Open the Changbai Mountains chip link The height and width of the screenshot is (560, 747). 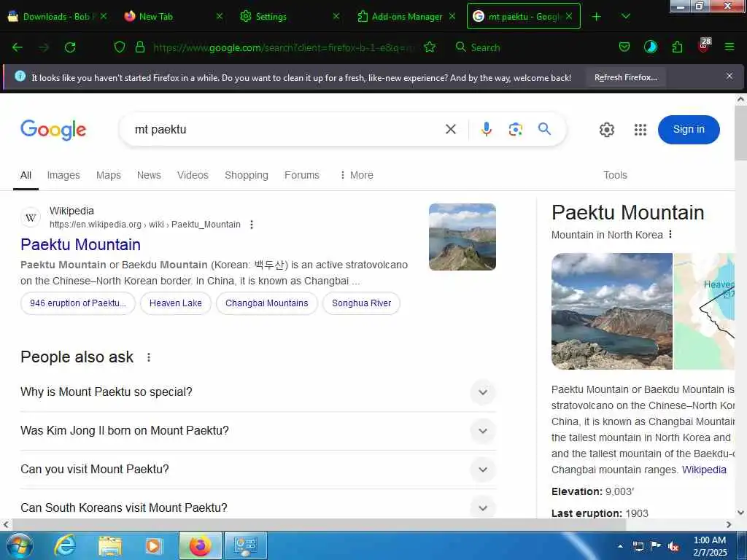tap(267, 303)
